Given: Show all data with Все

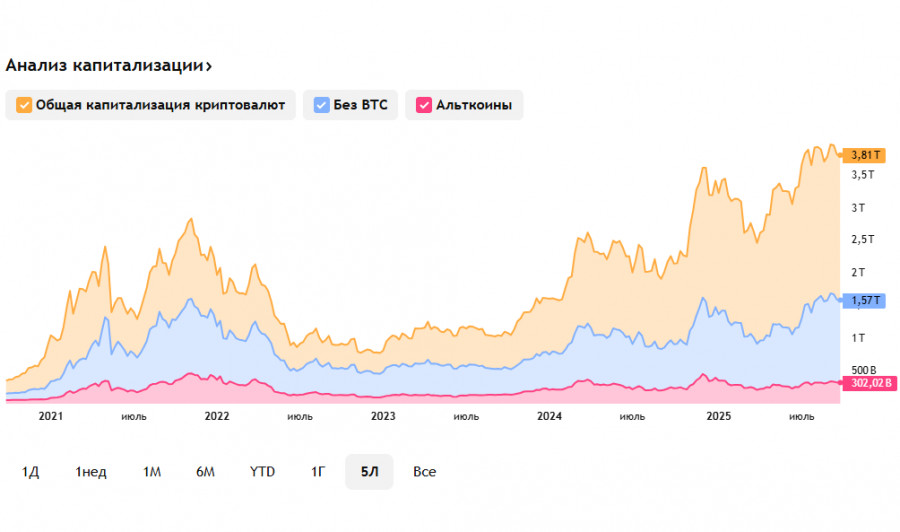Looking at the screenshot, I should [x=424, y=472].
